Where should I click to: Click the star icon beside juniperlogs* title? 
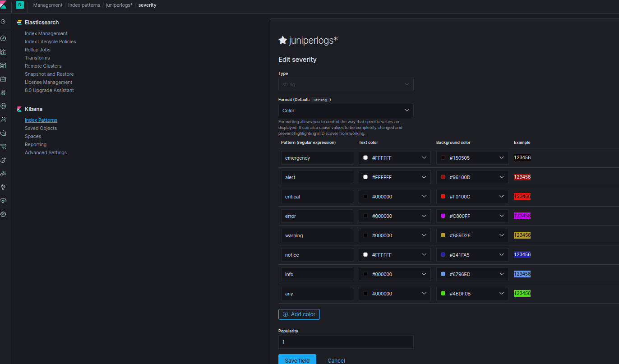(283, 41)
